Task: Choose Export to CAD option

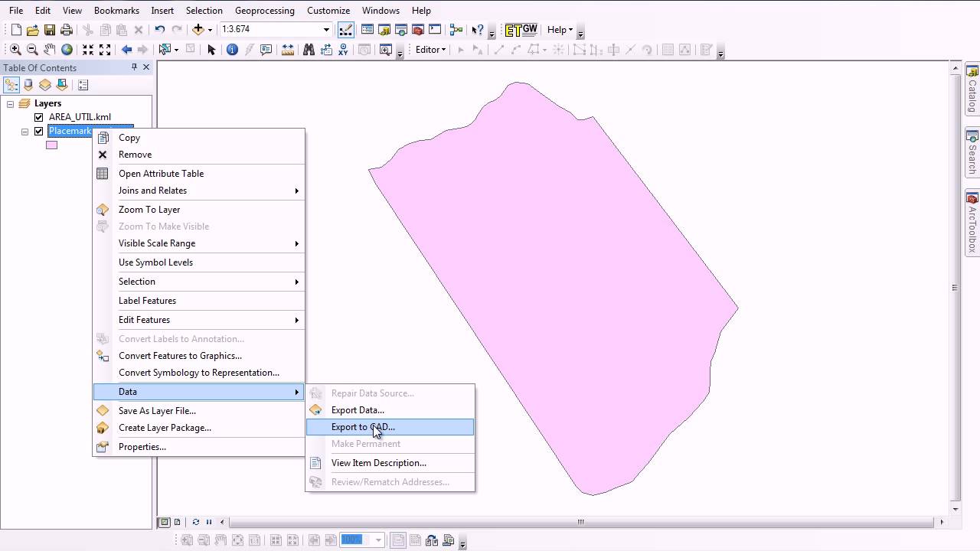Action: (x=390, y=427)
